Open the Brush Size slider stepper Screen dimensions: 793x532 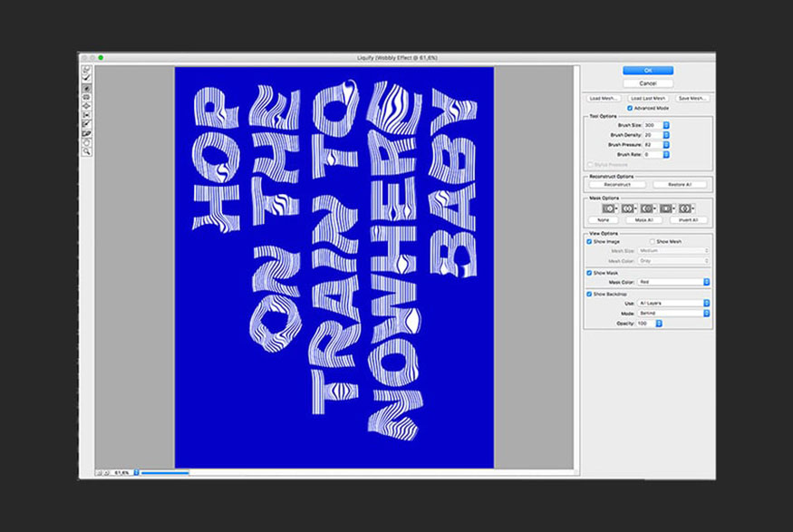pyautogui.click(x=666, y=125)
